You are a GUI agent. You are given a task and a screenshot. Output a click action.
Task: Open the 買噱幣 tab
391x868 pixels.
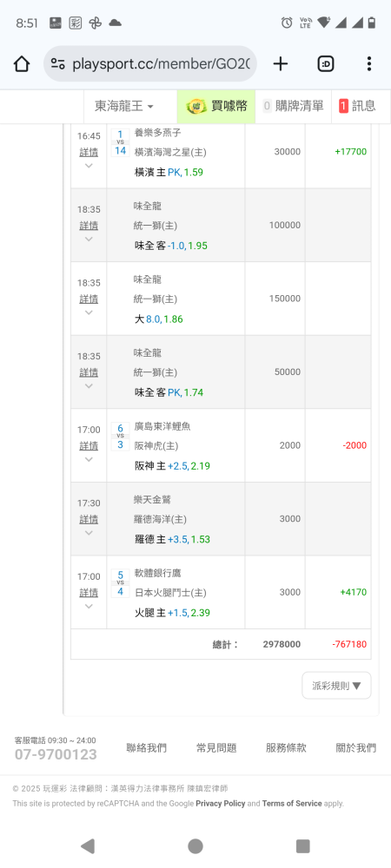click(216, 106)
